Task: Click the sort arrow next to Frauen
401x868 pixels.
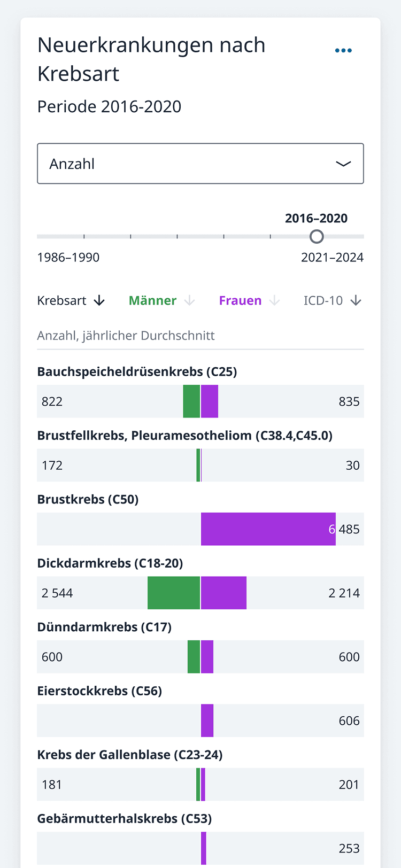Action: click(274, 301)
